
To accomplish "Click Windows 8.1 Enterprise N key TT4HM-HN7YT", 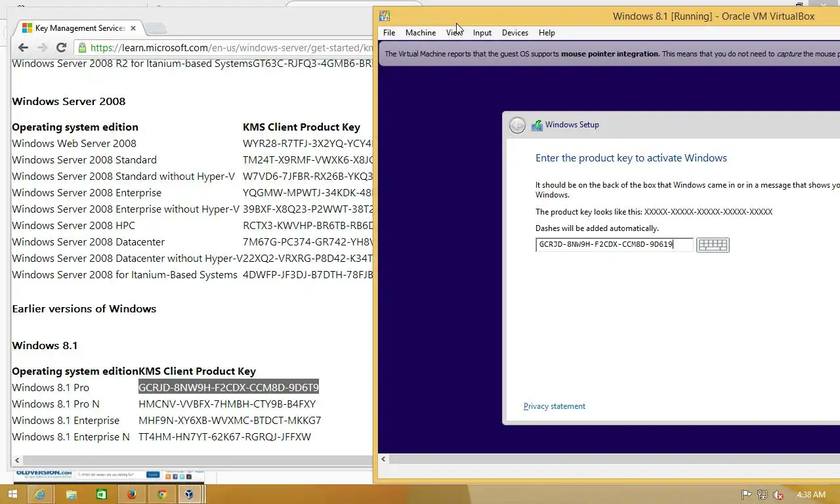I will click(224, 436).
